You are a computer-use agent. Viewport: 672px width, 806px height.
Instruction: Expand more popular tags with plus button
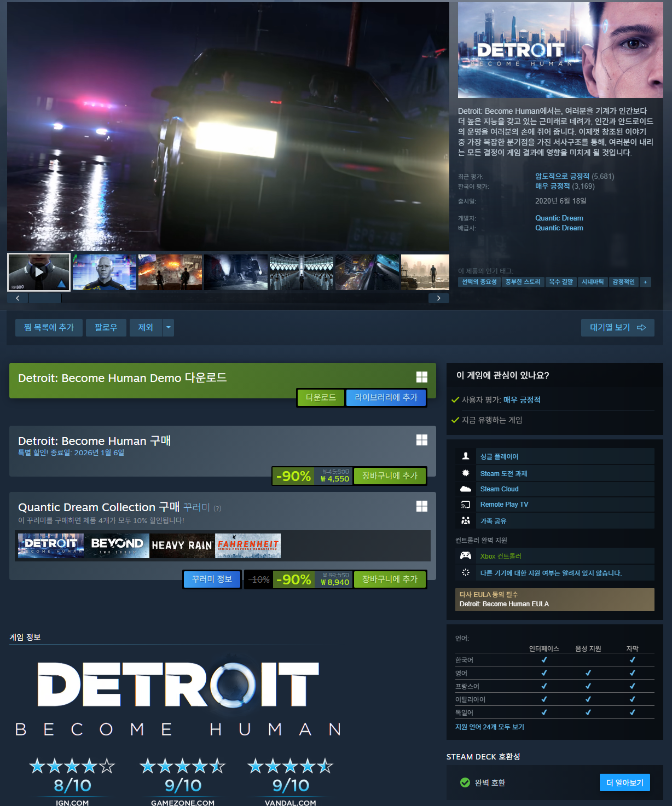tap(645, 282)
